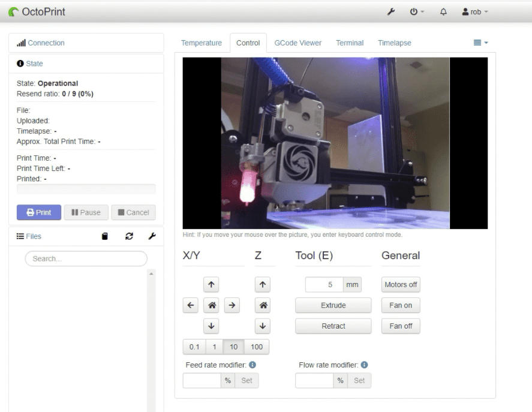
Task: Click the file Search field
Action: [x=86, y=258]
